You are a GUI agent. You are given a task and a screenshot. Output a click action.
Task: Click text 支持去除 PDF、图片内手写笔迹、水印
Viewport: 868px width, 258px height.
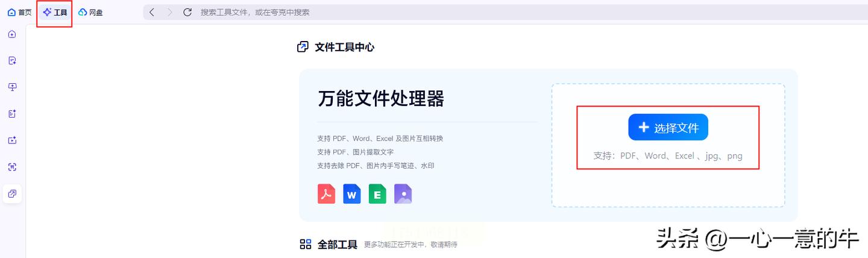[376, 165]
